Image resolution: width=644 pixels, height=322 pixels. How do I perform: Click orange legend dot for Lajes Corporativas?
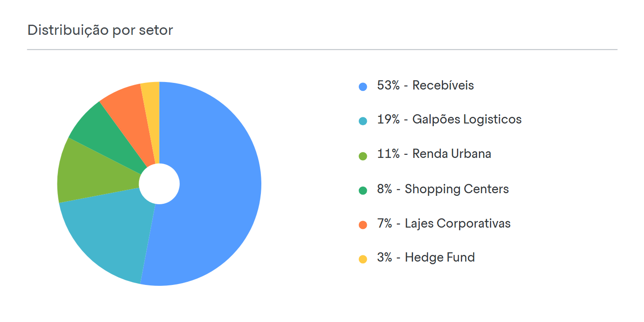[363, 225]
